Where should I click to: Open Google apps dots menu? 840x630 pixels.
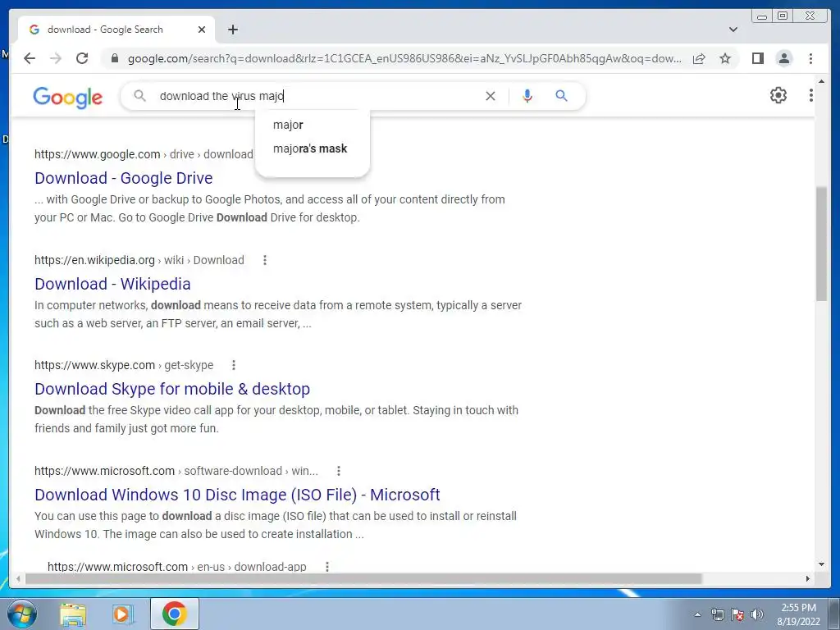click(x=810, y=95)
